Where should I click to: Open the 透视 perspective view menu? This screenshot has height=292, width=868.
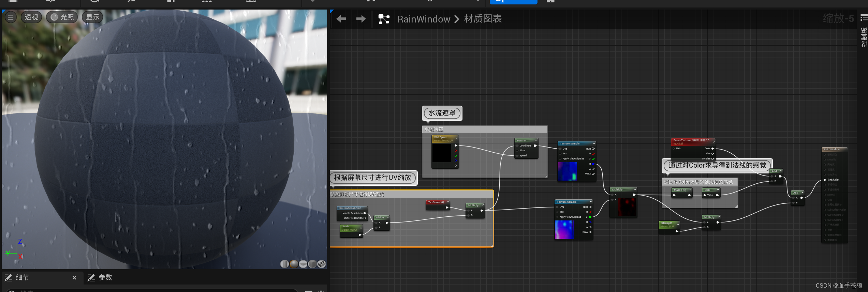click(31, 17)
